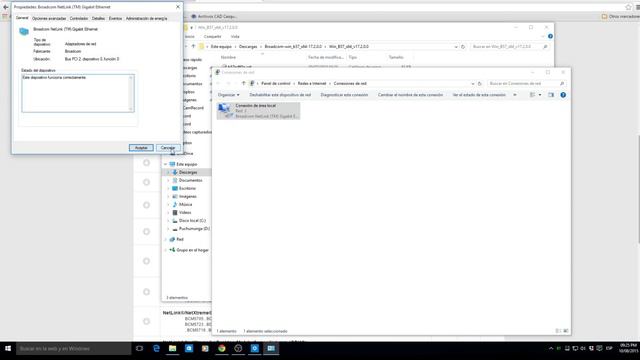
Task: Refresh the Conexiones de red address bar
Action: [x=480, y=84]
